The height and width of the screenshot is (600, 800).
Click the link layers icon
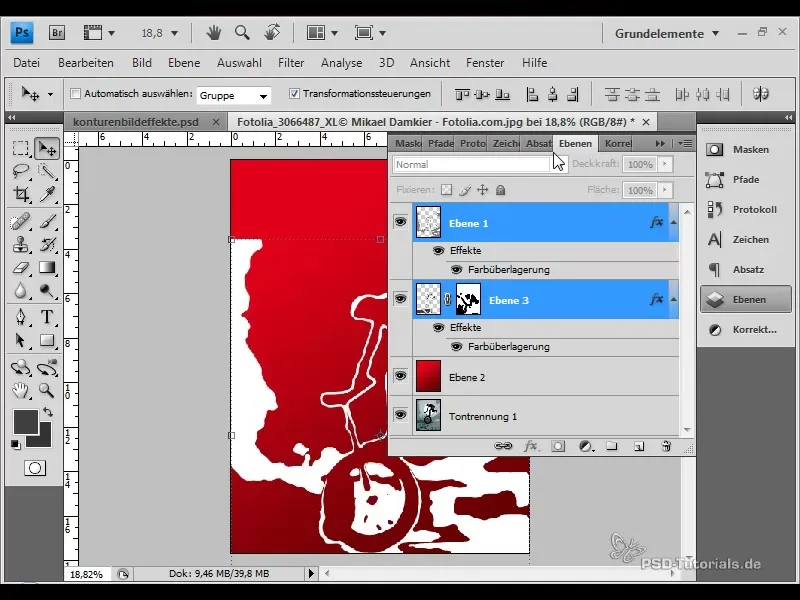coord(503,446)
